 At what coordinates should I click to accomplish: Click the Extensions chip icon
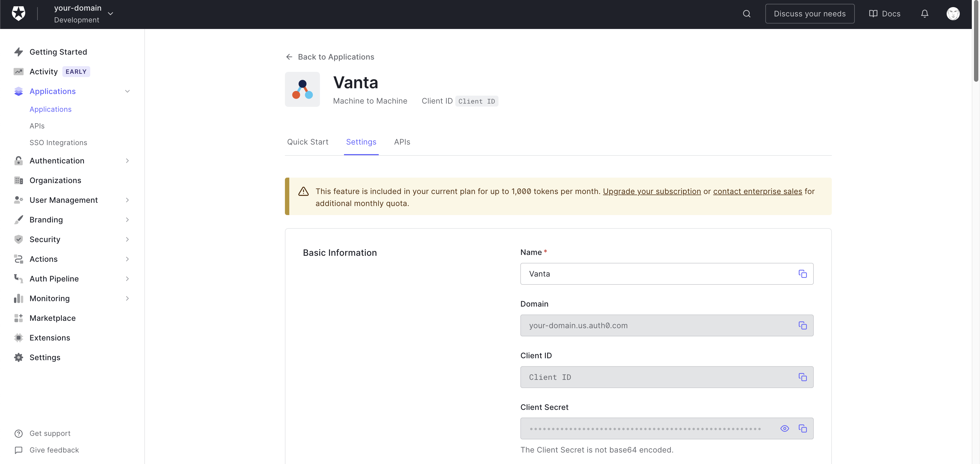[18, 338]
